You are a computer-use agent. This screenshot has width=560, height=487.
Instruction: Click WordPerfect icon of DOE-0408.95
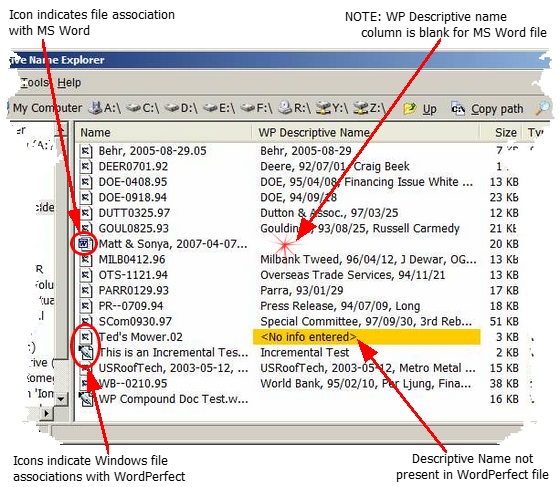coord(86,182)
